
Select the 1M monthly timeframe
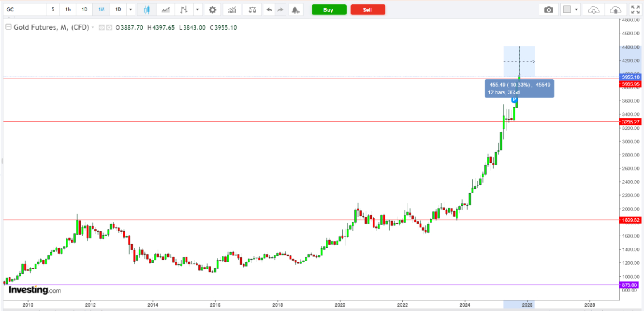[101, 9]
